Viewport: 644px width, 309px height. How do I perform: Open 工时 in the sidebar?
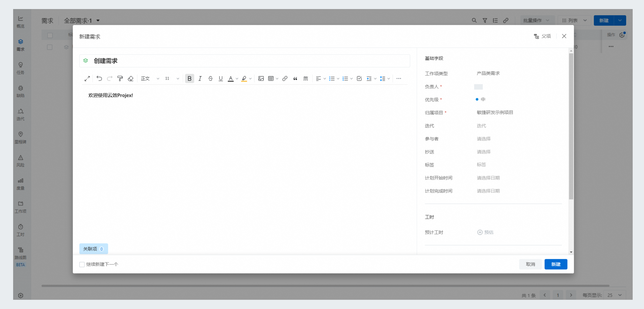click(x=21, y=230)
